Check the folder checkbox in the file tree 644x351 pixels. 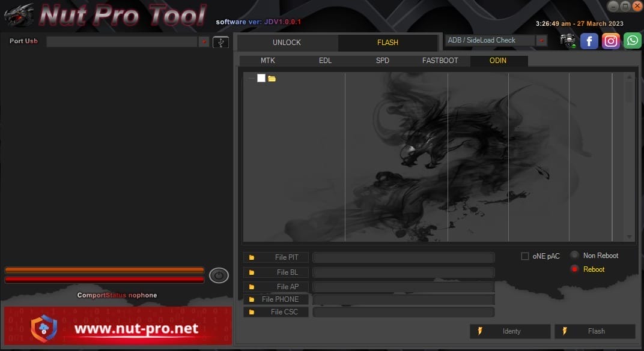pos(261,78)
